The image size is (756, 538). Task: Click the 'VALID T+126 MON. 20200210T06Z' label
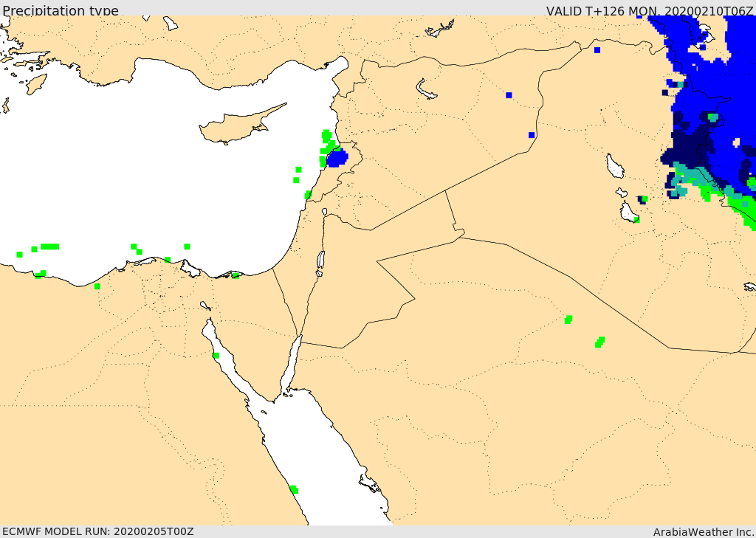(650, 10)
